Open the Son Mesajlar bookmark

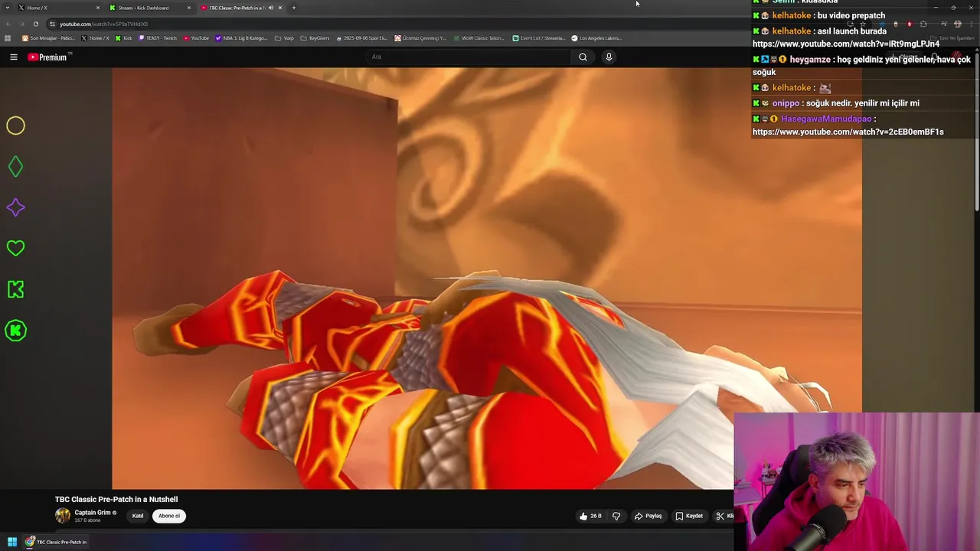(x=48, y=38)
